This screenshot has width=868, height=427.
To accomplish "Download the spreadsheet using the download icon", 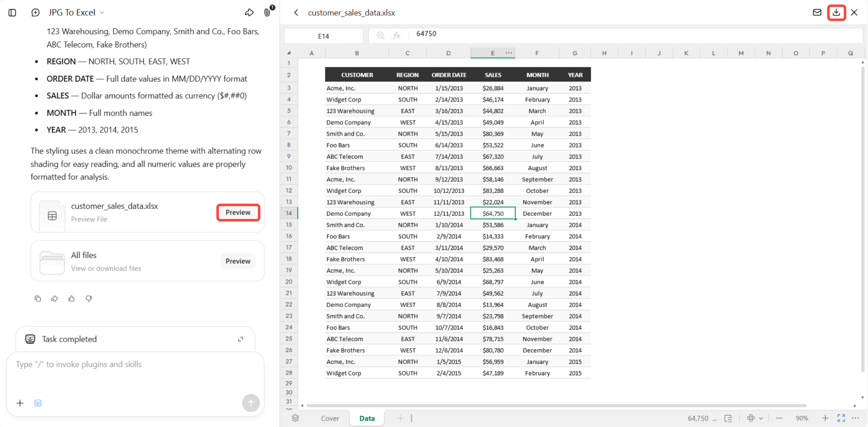I will 836,13.
